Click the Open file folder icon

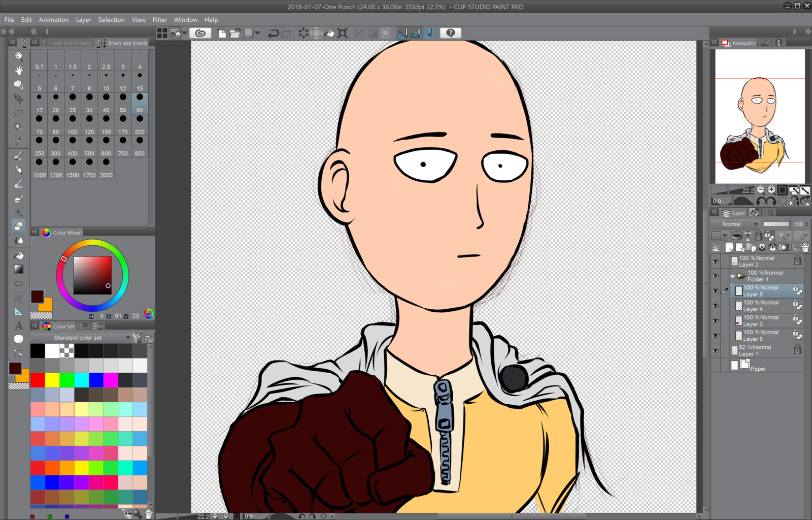(x=234, y=34)
